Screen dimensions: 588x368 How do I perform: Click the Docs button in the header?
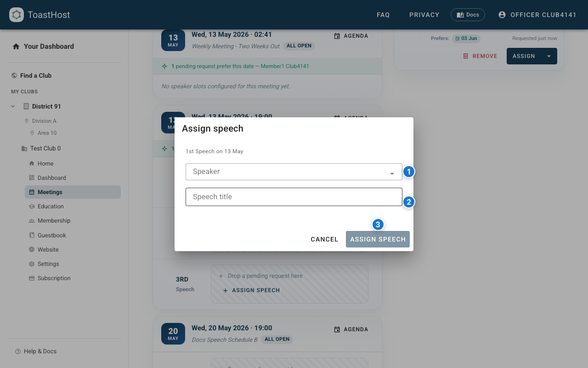point(468,14)
